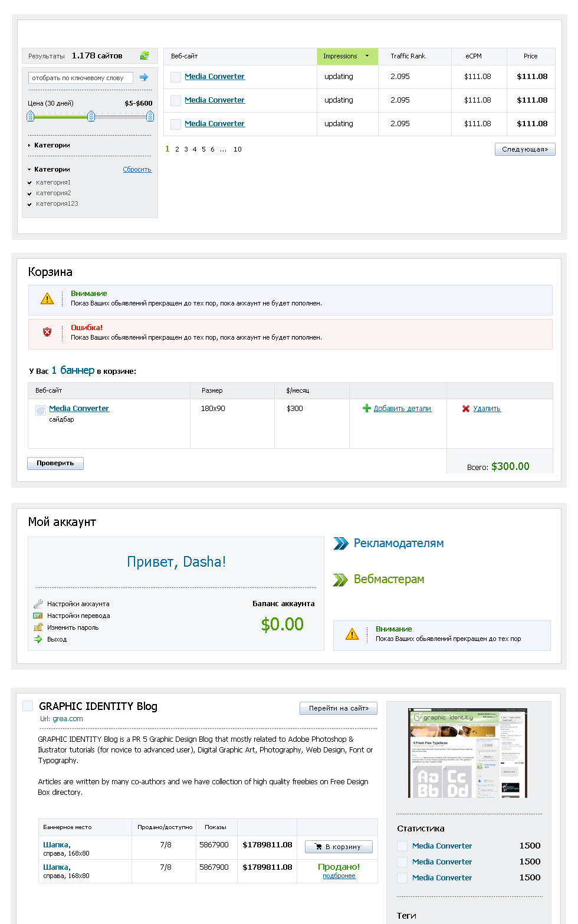
Task: Click подробнее link under Продано!
Action: click(x=339, y=876)
